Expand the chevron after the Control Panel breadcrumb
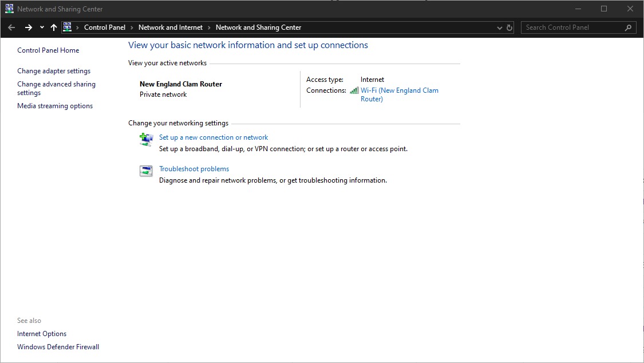The image size is (644, 363). 132,27
